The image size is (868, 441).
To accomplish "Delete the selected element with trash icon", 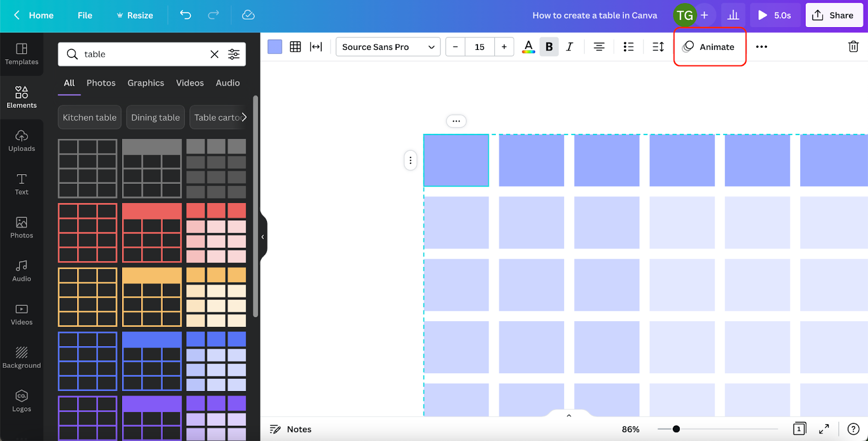I will 853,47.
